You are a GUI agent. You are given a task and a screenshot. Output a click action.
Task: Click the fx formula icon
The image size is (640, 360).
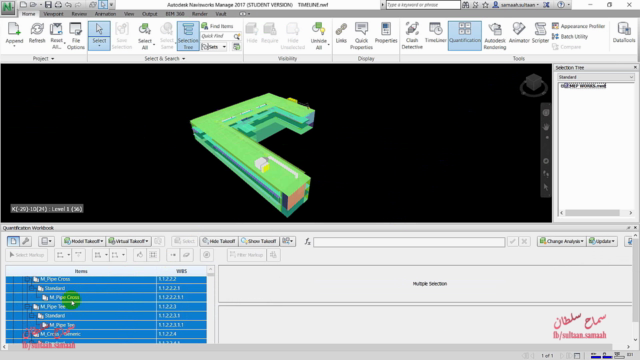point(307,242)
